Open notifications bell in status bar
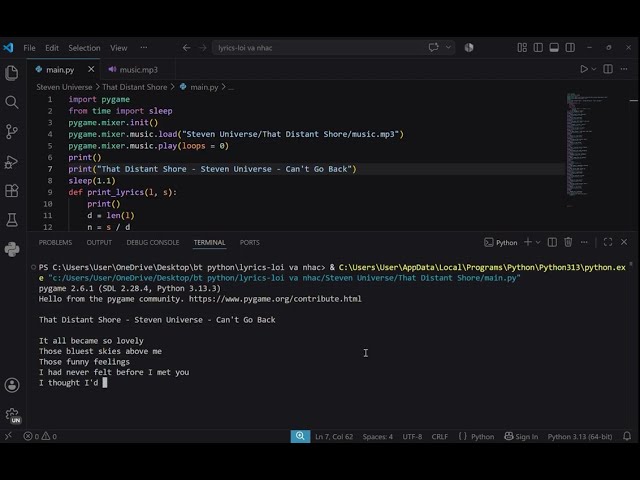Viewport: 640px width, 480px height. tap(627, 436)
